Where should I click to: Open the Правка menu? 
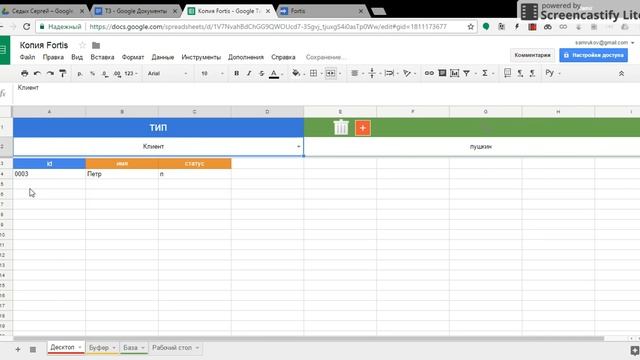click(53, 57)
